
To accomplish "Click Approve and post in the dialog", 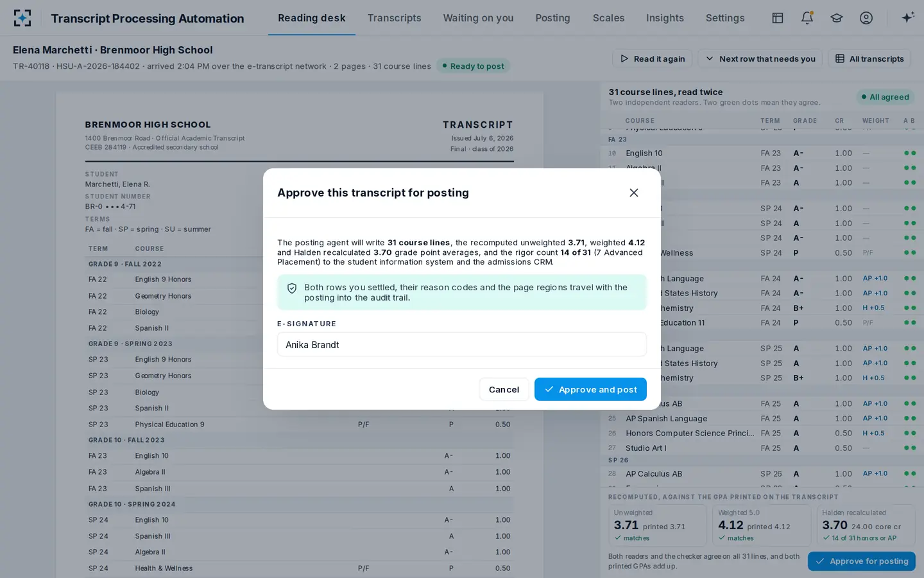I will point(590,389).
